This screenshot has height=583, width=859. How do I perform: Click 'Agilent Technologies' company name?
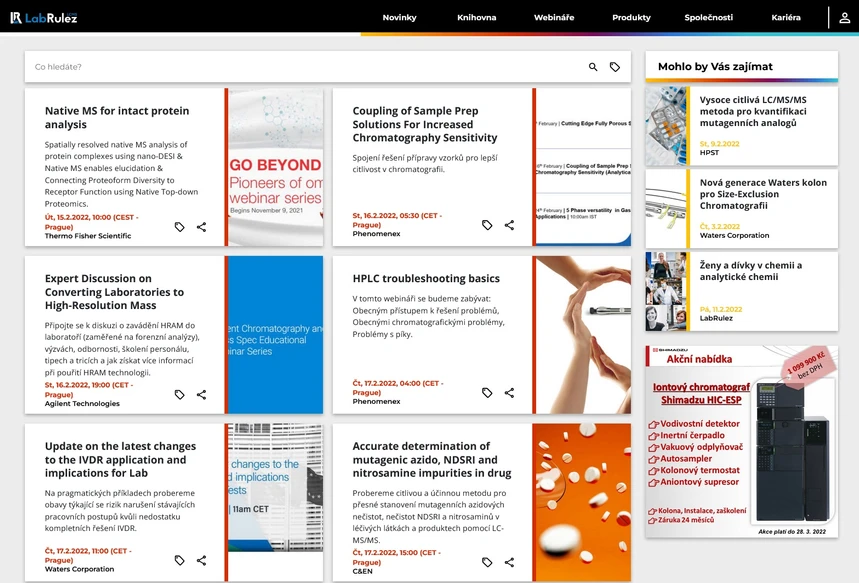pyautogui.click(x=82, y=403)
